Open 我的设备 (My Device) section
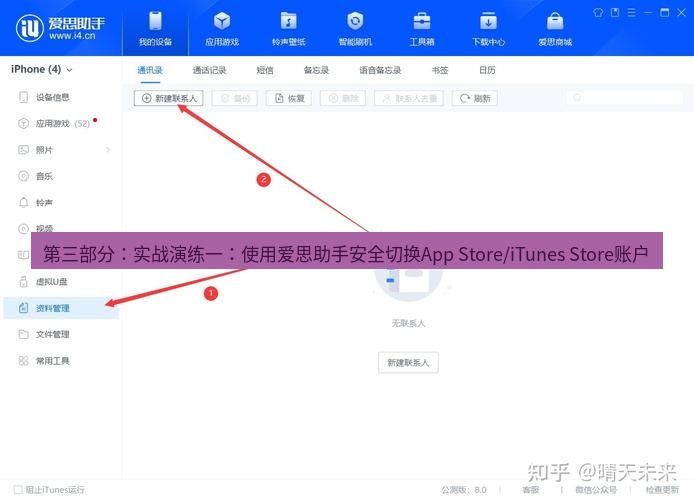 [155, 28]
